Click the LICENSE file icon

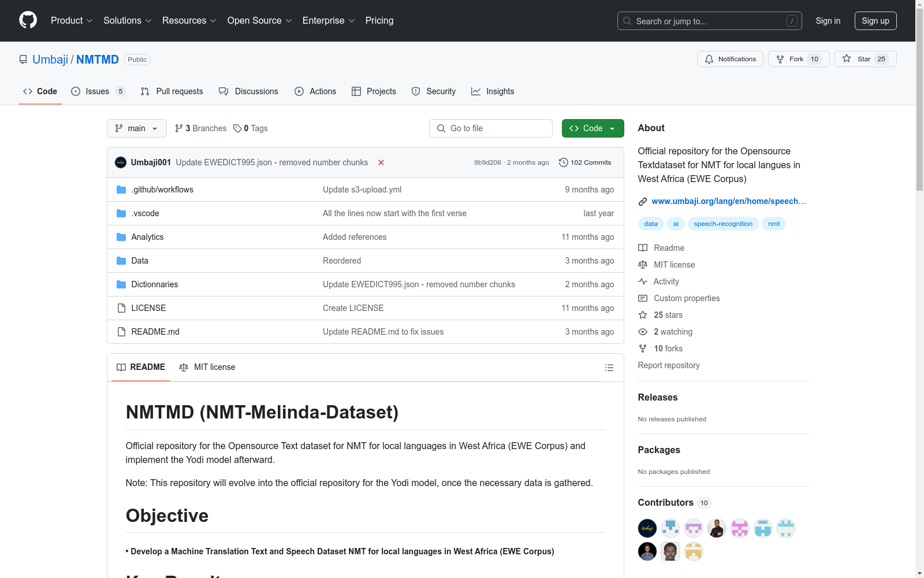click(x=121, y=308)
